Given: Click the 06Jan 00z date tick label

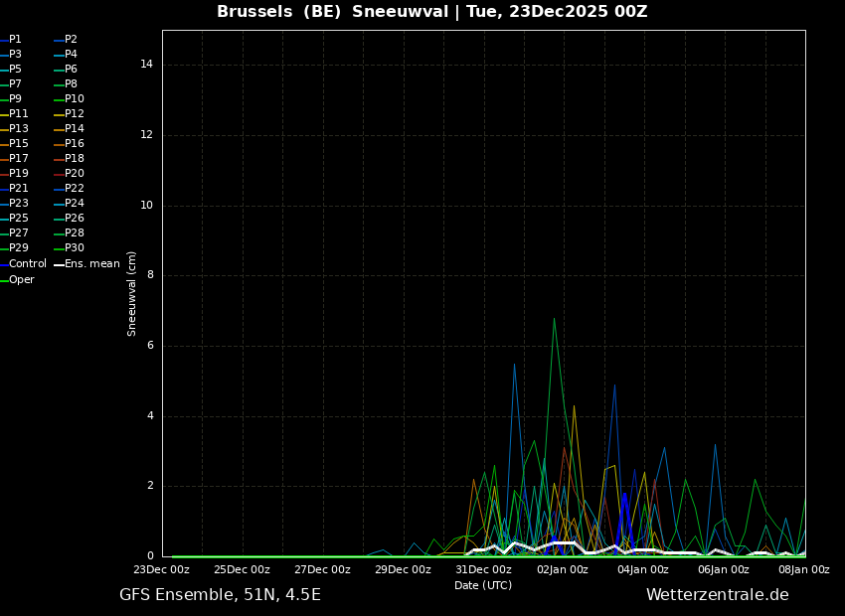Looking at the screenshot, I should click(x=725, y=570).
